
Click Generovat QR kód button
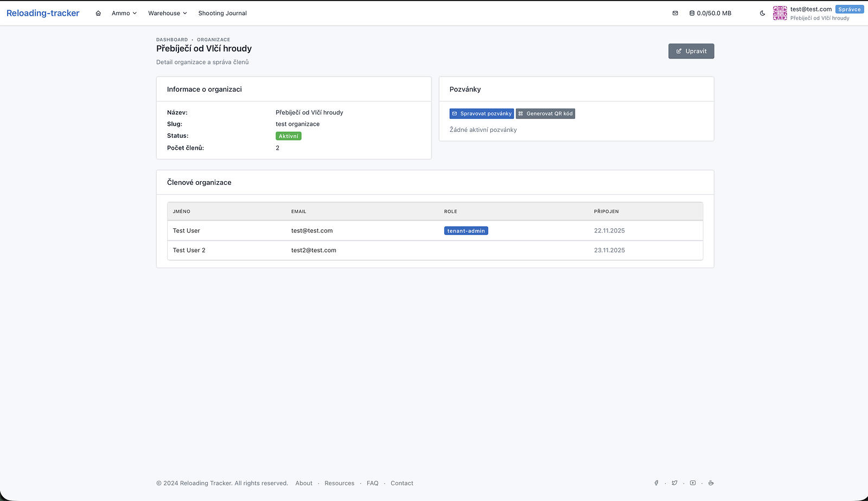[545, 113]
